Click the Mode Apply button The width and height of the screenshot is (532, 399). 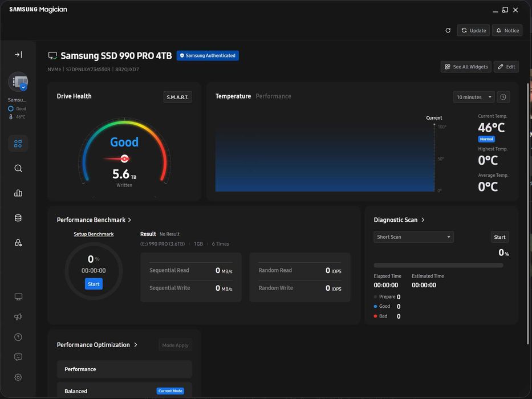(175, 345)
